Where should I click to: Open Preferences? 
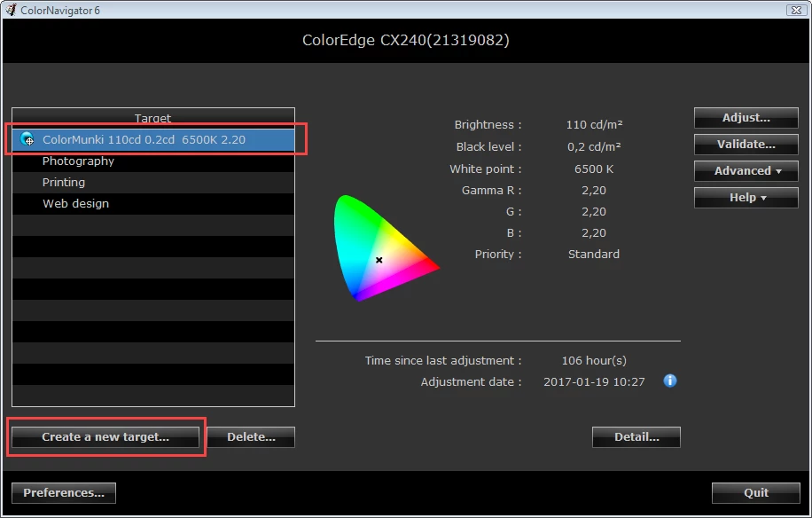click(x=64, y=493)
